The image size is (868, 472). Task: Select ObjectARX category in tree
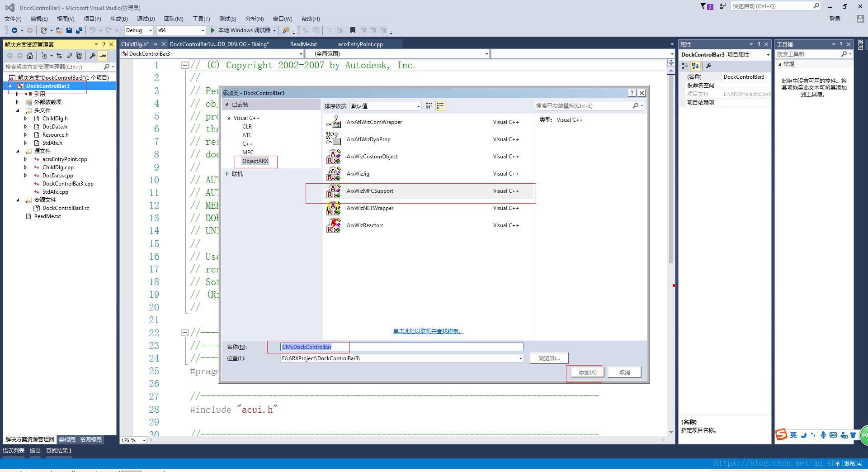255,161
